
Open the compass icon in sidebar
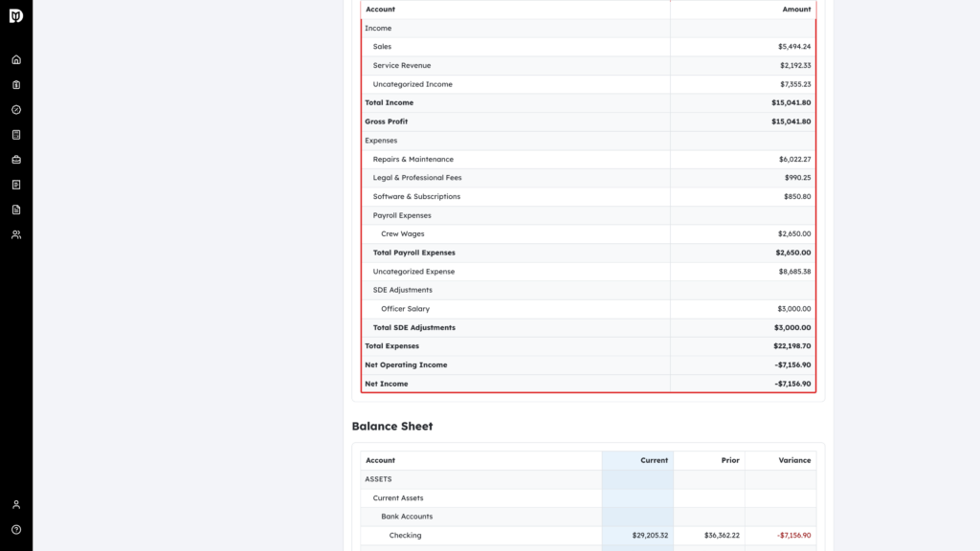16,110
